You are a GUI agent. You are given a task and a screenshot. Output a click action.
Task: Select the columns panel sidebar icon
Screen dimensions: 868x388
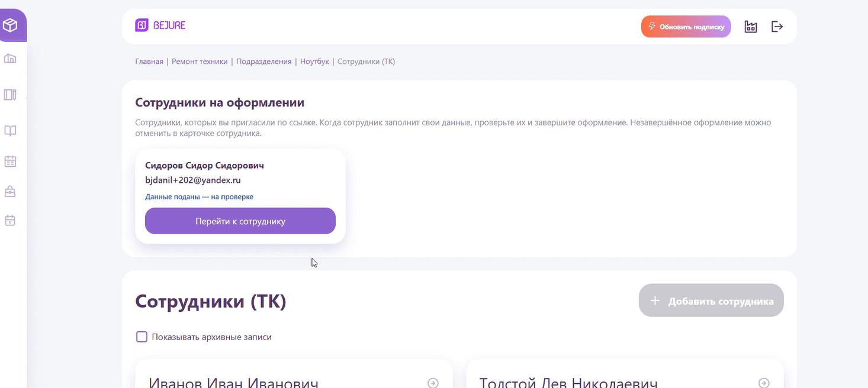tap(10, 95)
